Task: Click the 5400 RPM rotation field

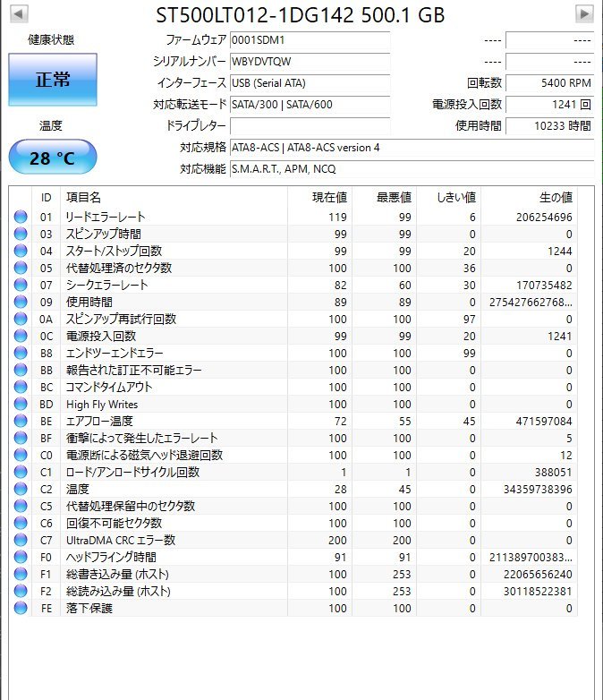Action: (x=549, y=83)
